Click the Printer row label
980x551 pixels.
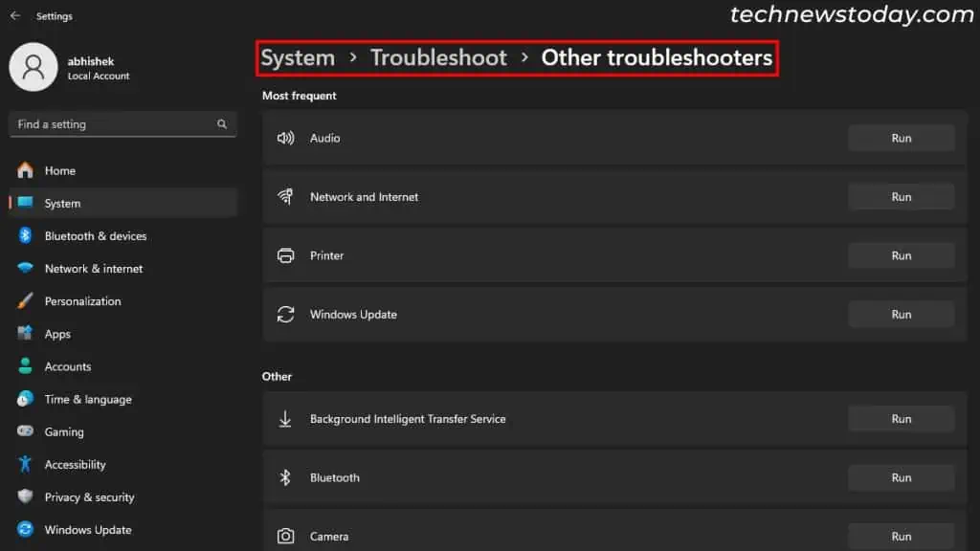pos(327,255)
